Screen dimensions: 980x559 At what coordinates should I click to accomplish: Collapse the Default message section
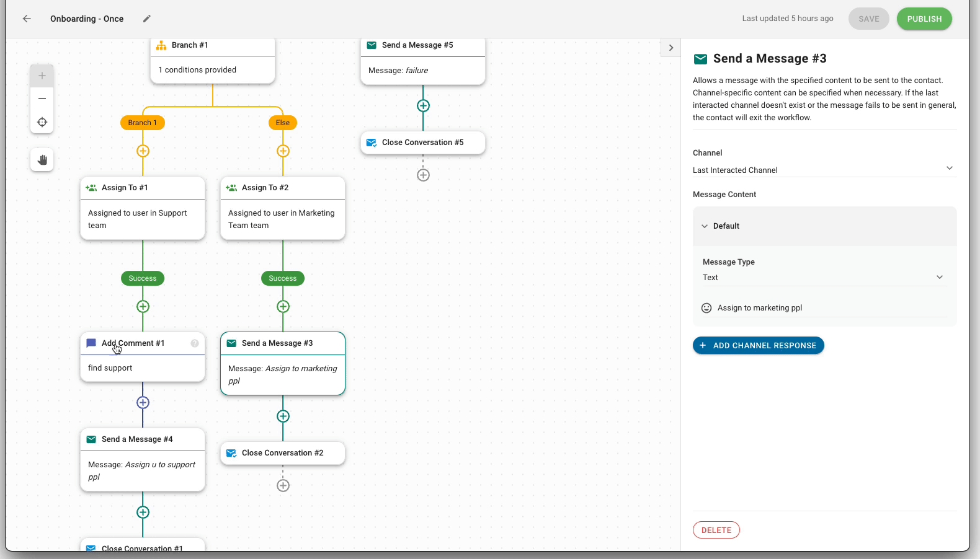tap(705, 226)
